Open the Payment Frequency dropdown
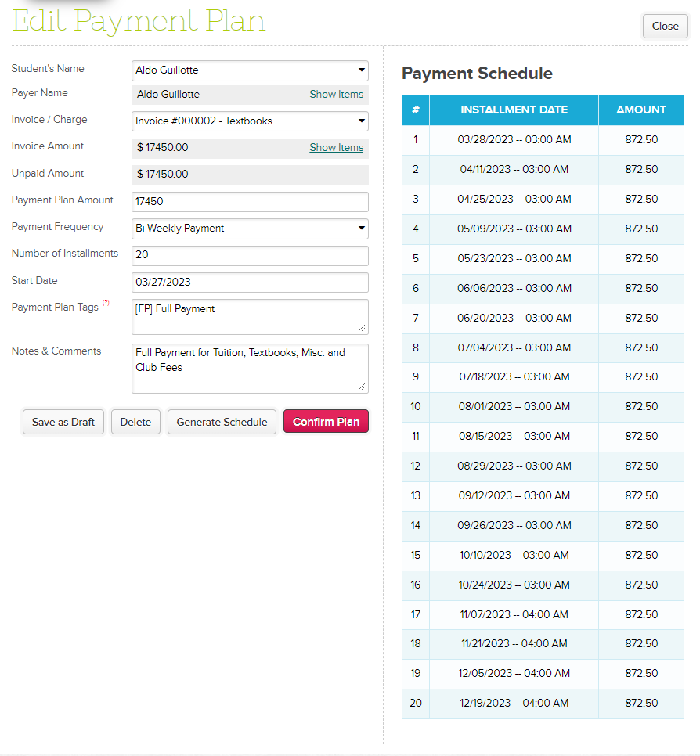Screen dimensions: 700x756 pos(250,229)
